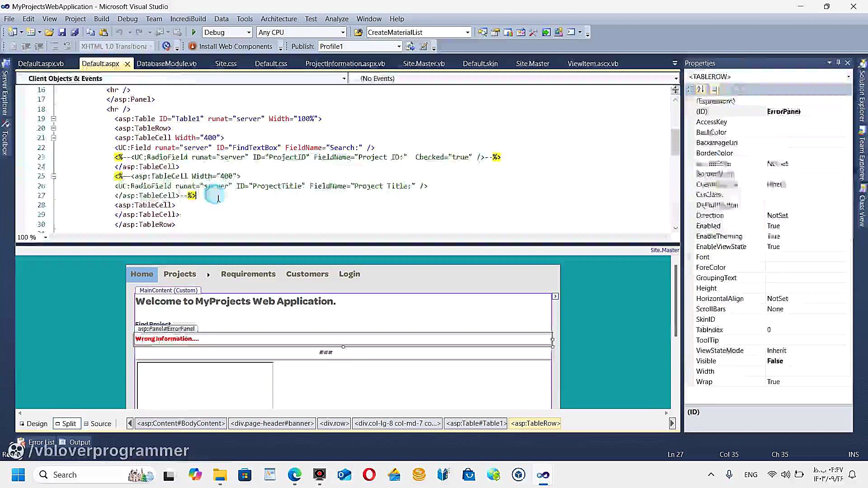Open the Any CPU platform dropdown
This screenshot has height=488, width=868.
click(343, 32)
